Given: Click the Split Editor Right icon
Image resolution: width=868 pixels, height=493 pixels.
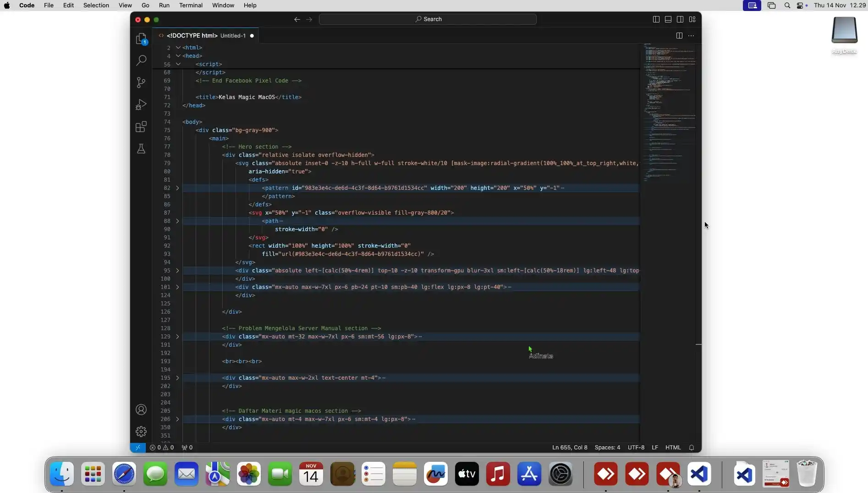Looking at the screenshot, I should click(679, 36).
